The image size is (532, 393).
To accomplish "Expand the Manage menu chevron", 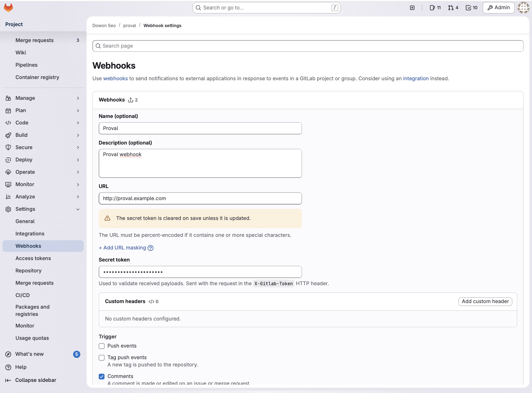I will (78, 98).
